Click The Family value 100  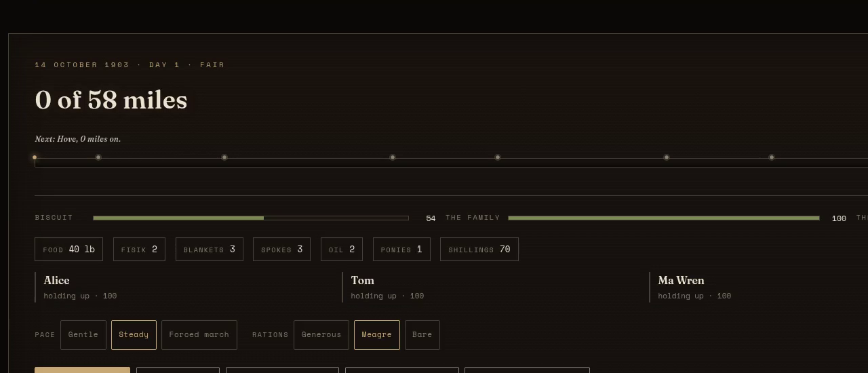[x=839, y=218]
